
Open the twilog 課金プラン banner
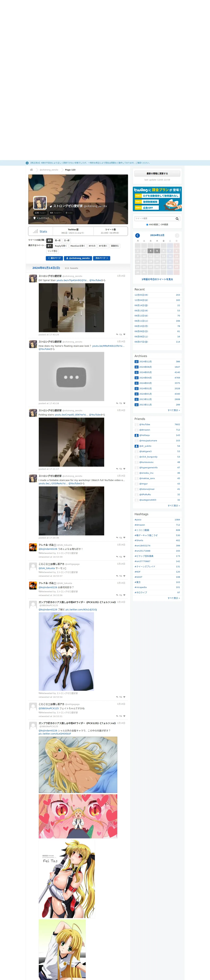pyautogui.click(x=157, y=199)
